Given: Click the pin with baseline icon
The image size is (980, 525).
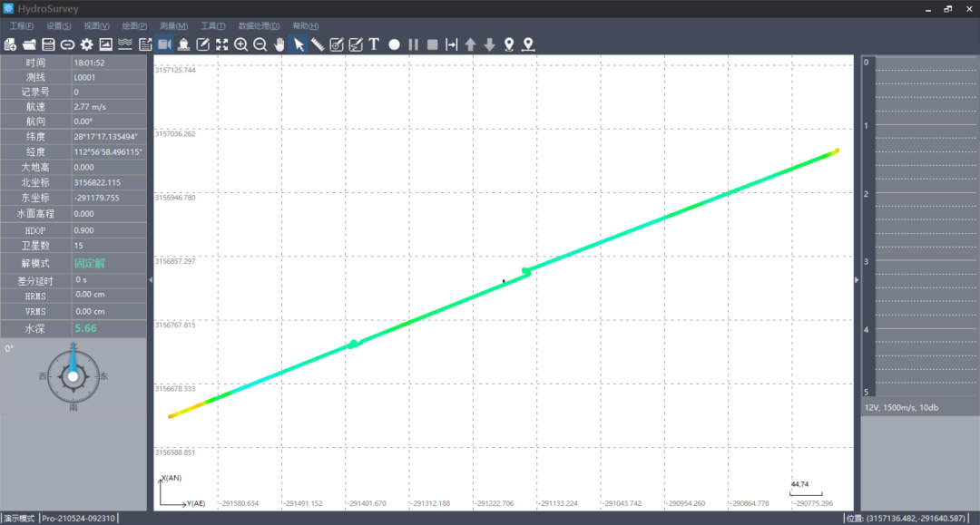Looking at the screenshot, I should pyautogui.click(x=528, y=44).
